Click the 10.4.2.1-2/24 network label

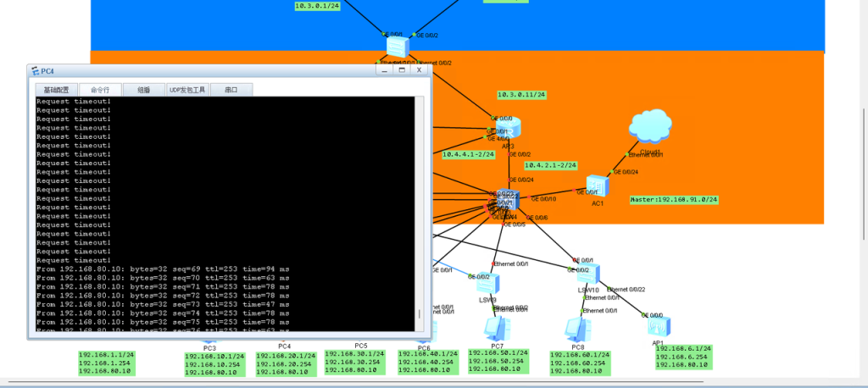550,165
